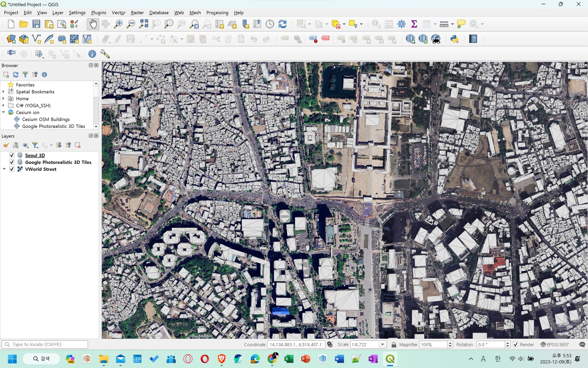Toggle Google Photorealistic 3D Tiles layer checkbox
588x368 pixels.
coord(12,162)
